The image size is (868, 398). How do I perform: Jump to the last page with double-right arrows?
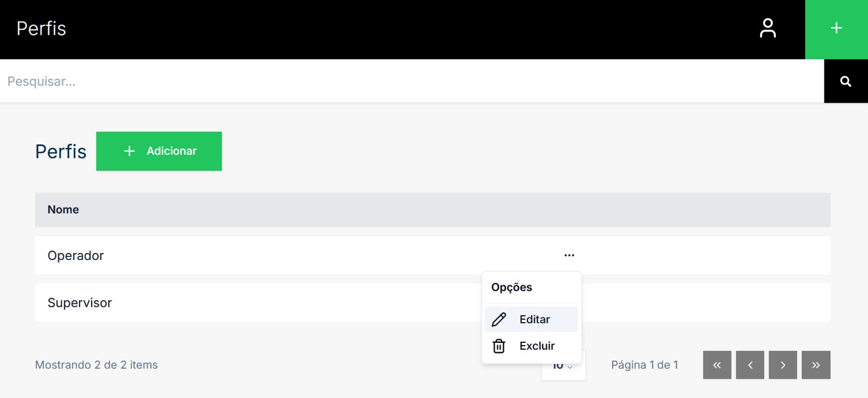[816, 365]
